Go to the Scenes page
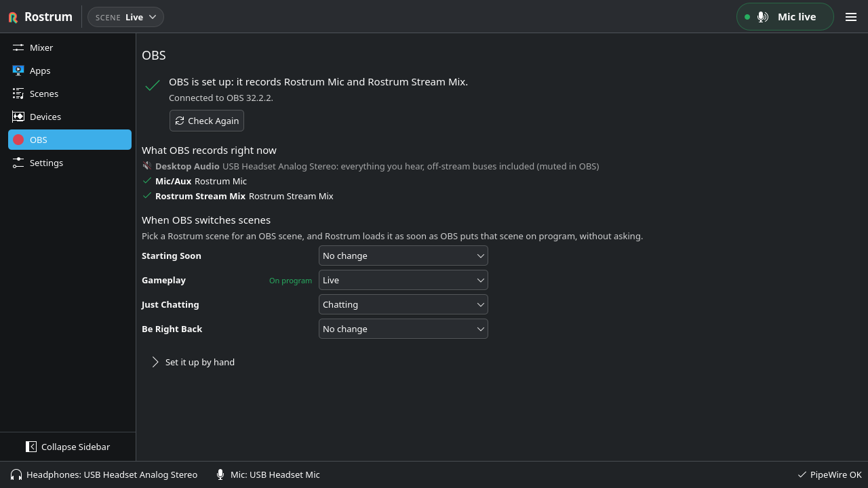 pos(70,94)
